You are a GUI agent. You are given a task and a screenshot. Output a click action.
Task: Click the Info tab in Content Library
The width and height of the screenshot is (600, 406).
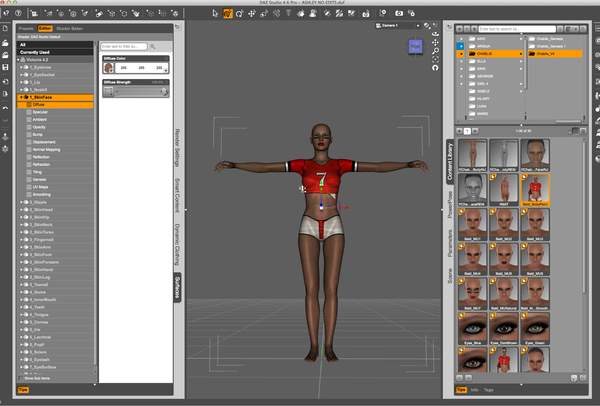click(475, 390)
